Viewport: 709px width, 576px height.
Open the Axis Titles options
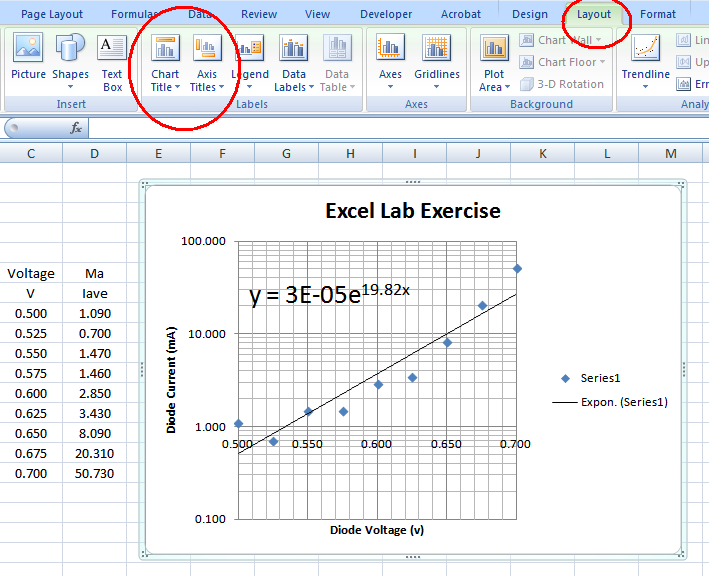pos(207,62)
